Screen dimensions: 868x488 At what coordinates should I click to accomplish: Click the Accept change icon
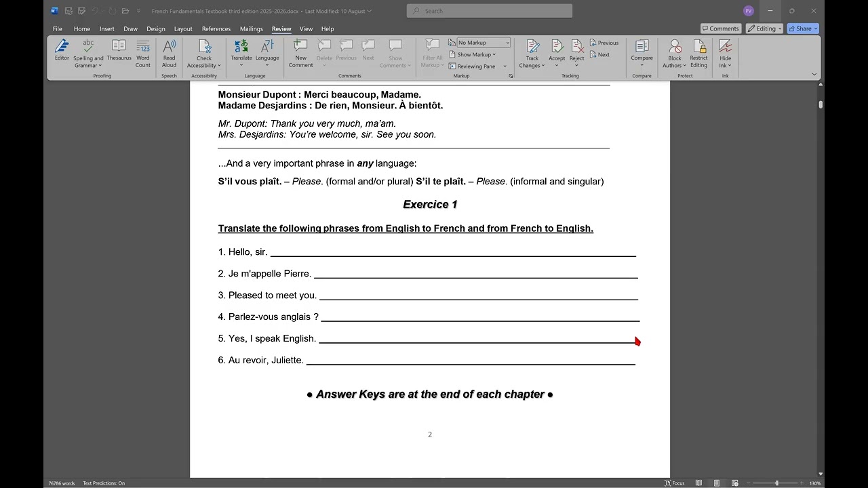(x=557, y=46)
